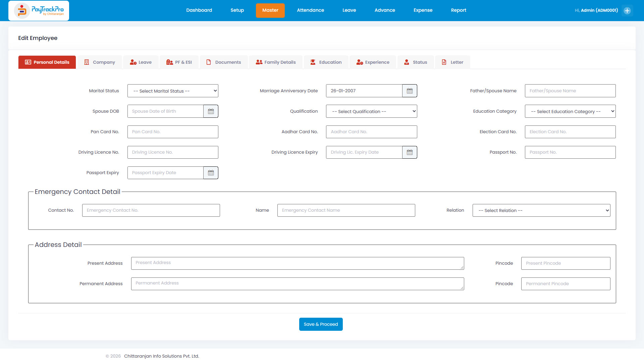Open the Status tab

(416, 62)
